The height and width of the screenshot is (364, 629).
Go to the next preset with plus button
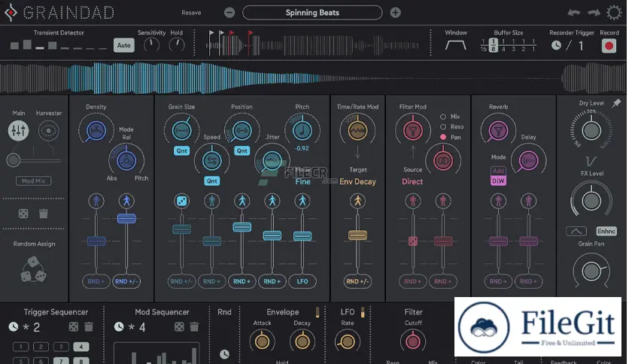point(395,13)
